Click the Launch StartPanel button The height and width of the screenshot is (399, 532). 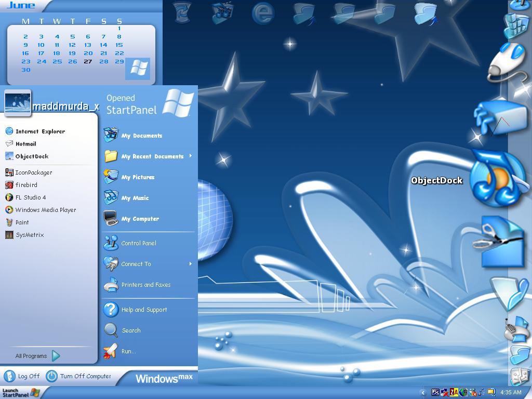point(20,393)
